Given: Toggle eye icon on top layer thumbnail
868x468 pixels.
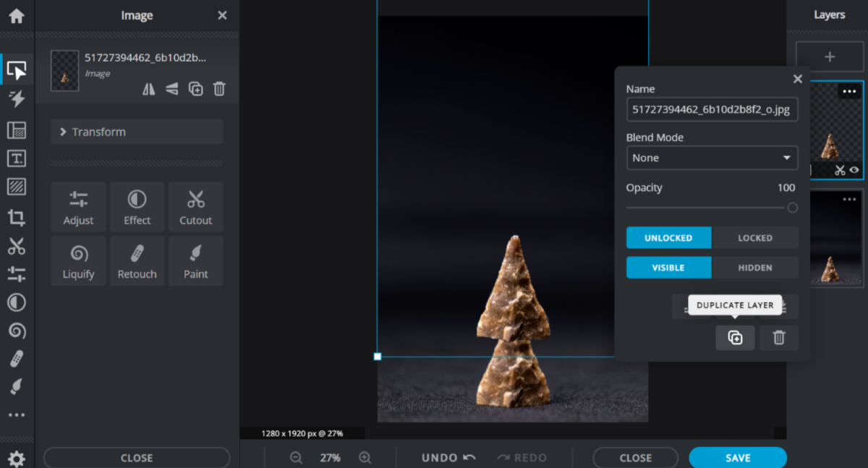Looking at the screenshot, I should click(x=854, y=171).
